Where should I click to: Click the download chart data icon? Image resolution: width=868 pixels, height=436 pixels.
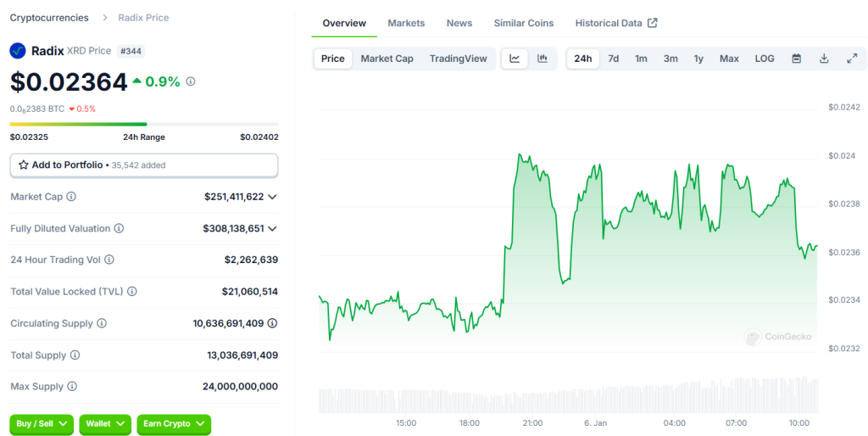824,59
